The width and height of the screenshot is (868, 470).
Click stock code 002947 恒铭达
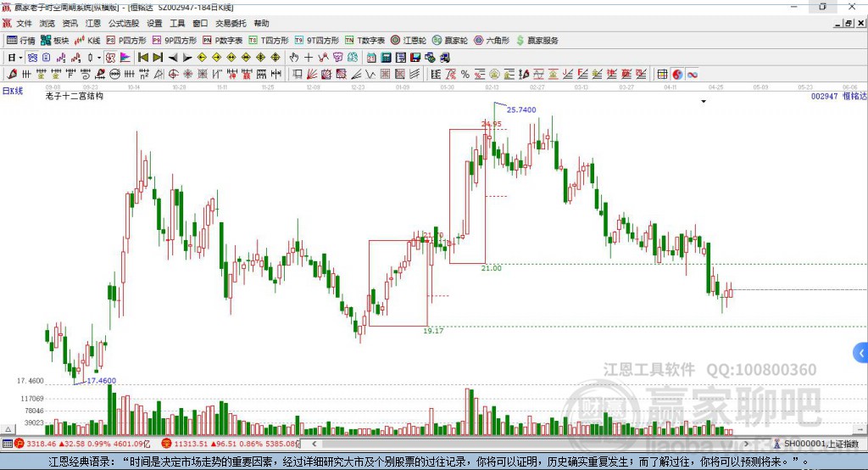[x=838, y=96]
